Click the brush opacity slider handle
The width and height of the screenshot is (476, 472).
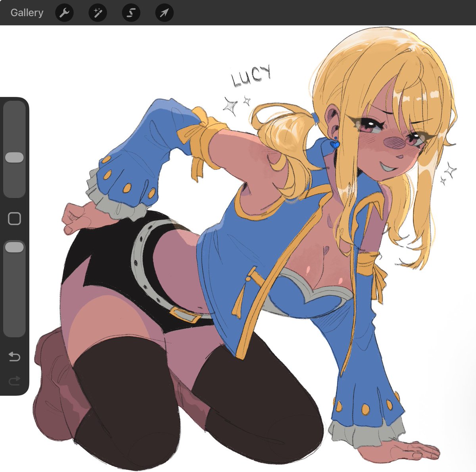14,247
